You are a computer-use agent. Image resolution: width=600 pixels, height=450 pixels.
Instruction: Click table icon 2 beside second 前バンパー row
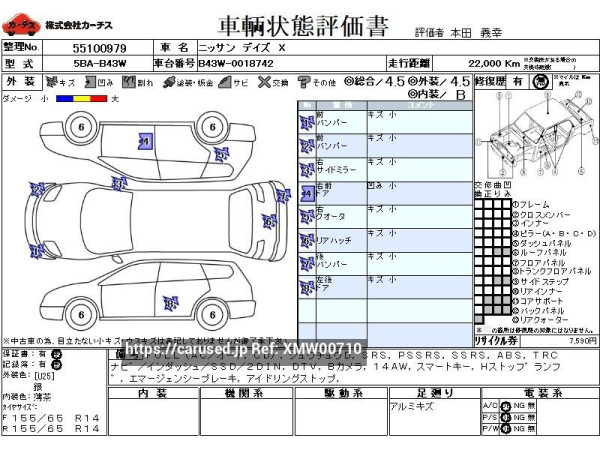click(x=307, y=146)
